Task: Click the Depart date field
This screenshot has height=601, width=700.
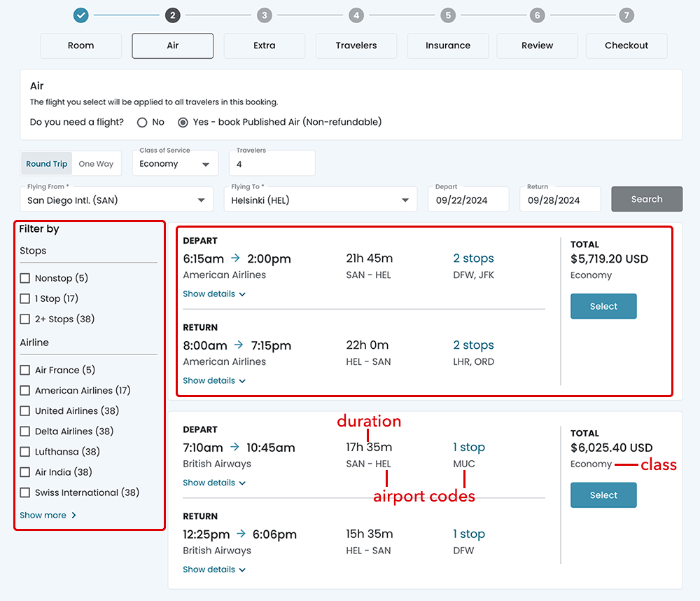Action: point(468,200)
